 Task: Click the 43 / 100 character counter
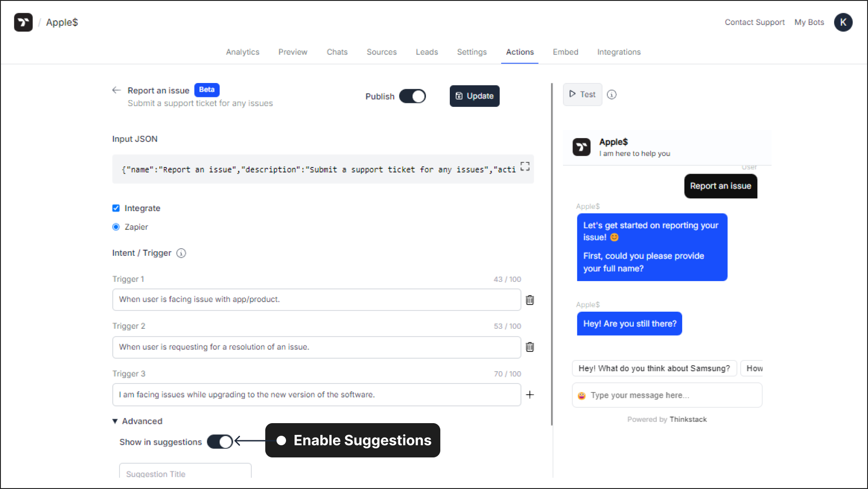pos(507,279)
